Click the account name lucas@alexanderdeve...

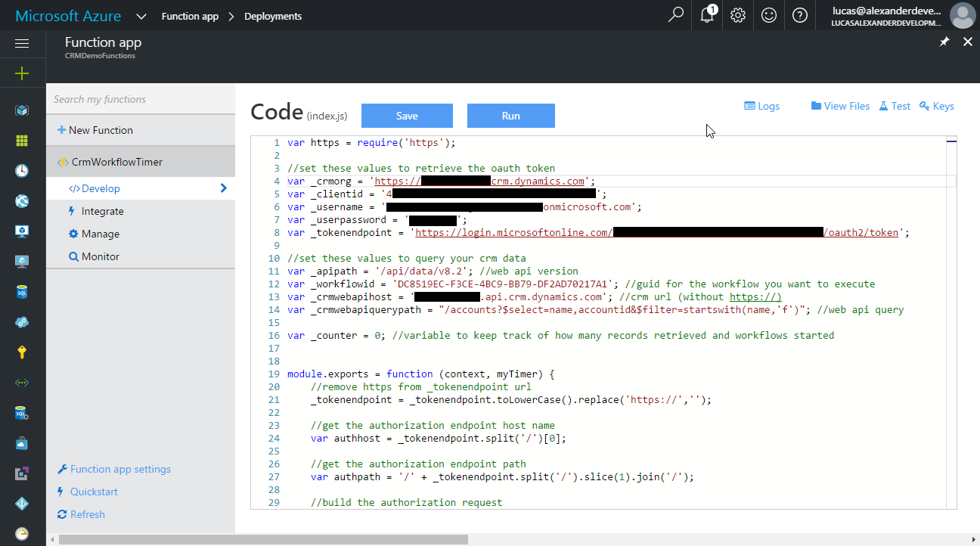coord(886,11)
